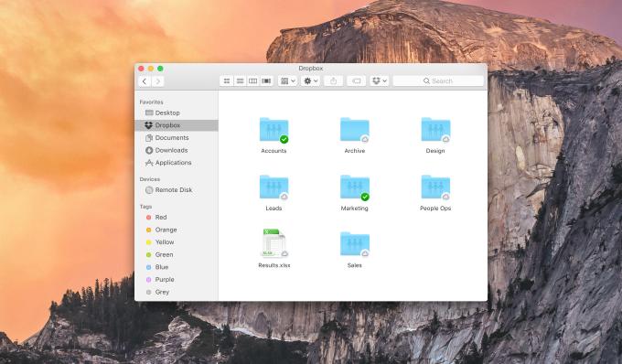The height and width of the screenshot is (364, 622).
Task: Click the Share toolbar icon
Action: [333, 80]
